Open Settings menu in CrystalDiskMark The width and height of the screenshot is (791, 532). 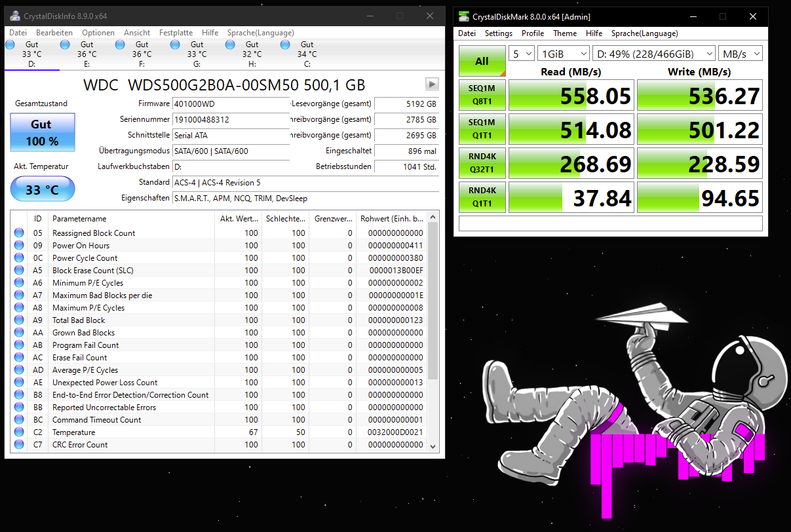(499, 33)
